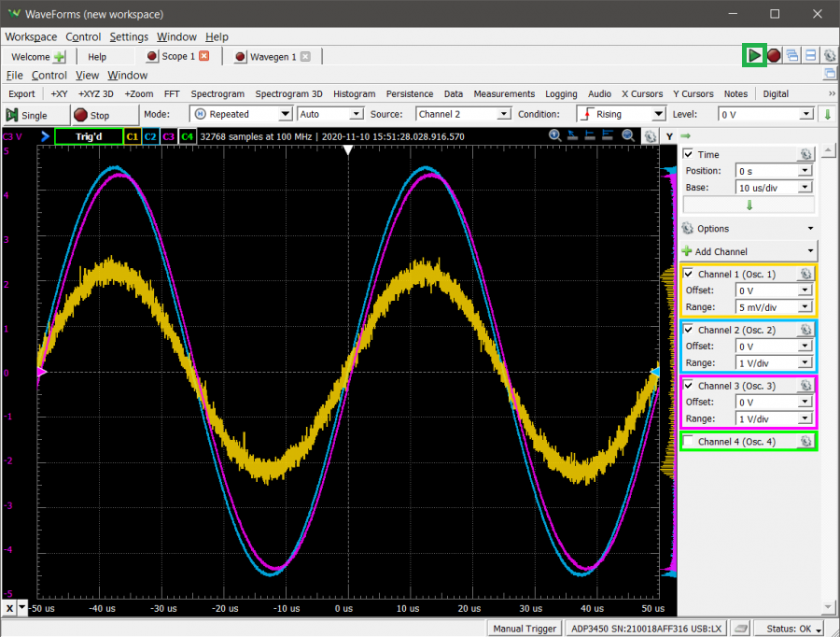
Task: Open plot options gear above the graph
Action: (x=651, y=136)
